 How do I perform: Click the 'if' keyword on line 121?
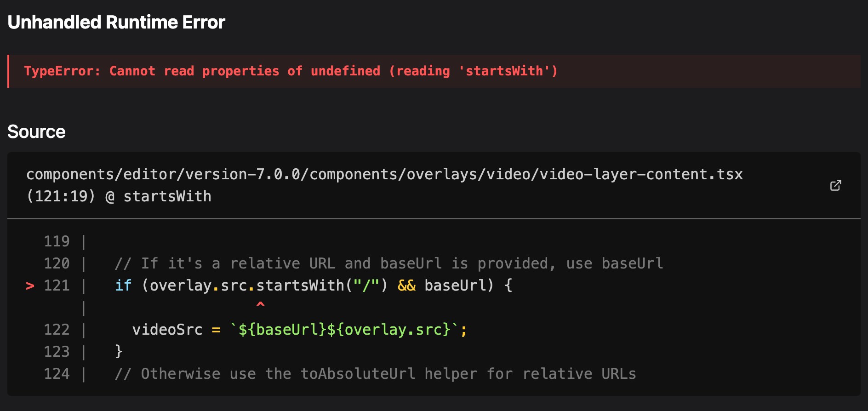(123, 285)
